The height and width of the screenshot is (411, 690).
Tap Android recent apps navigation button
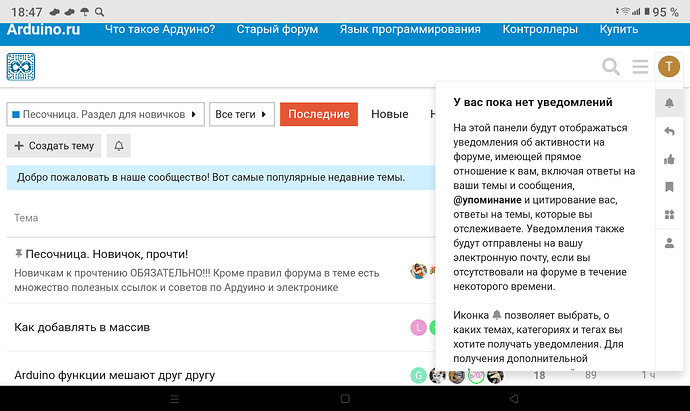175,399
